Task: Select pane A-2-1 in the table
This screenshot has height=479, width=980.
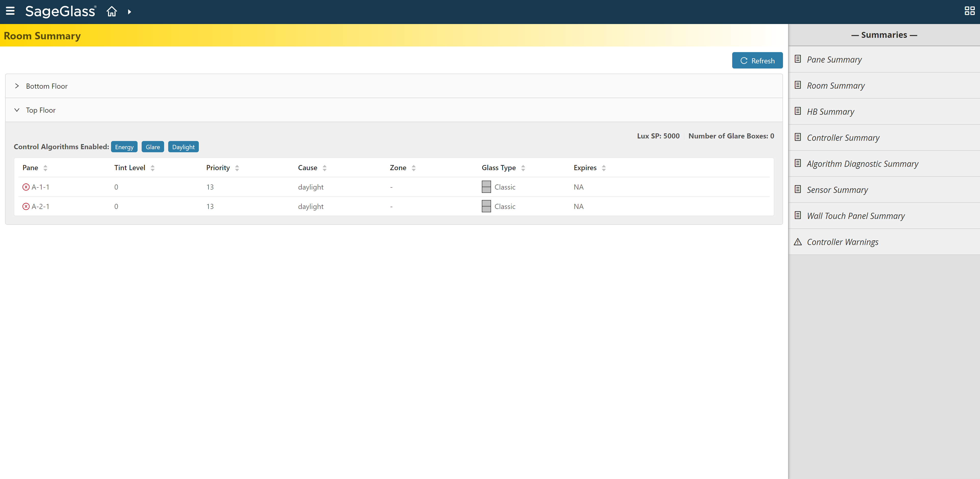Action: [x=40, y=206]
